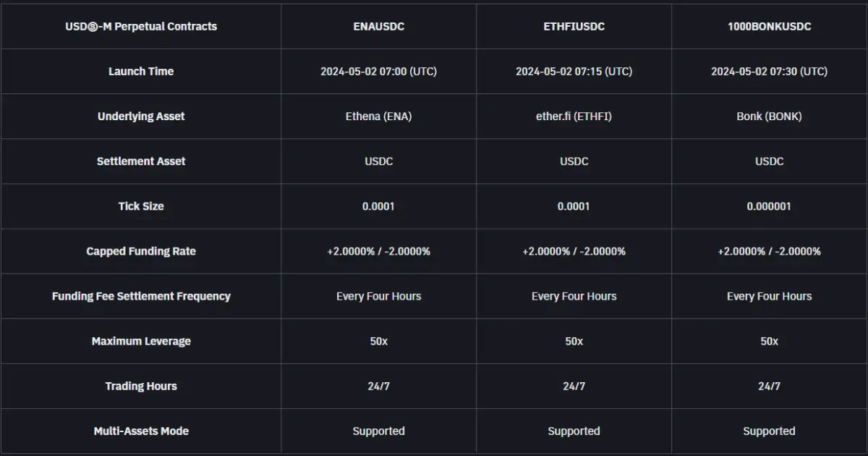Click the Settlement Asset row label
868x456 pixels.
(141, 161)
